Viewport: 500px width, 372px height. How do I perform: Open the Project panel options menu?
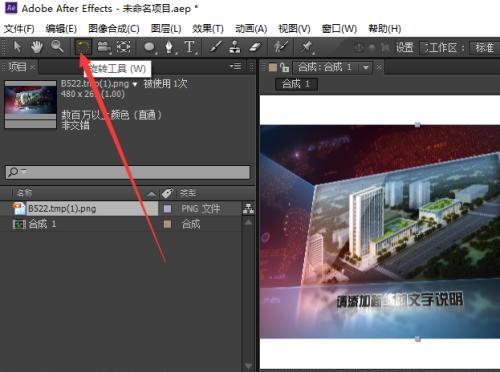tap(236, 66)
